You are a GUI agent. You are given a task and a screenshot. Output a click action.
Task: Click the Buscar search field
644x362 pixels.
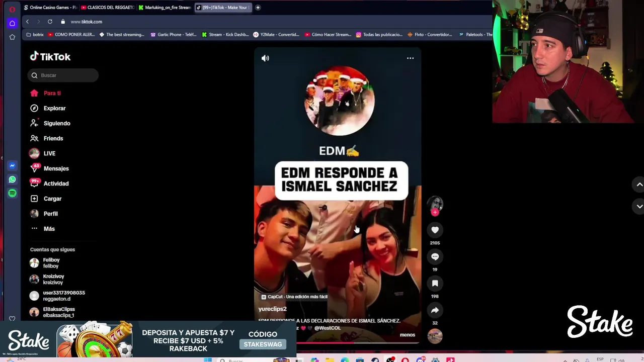[63, 75]
